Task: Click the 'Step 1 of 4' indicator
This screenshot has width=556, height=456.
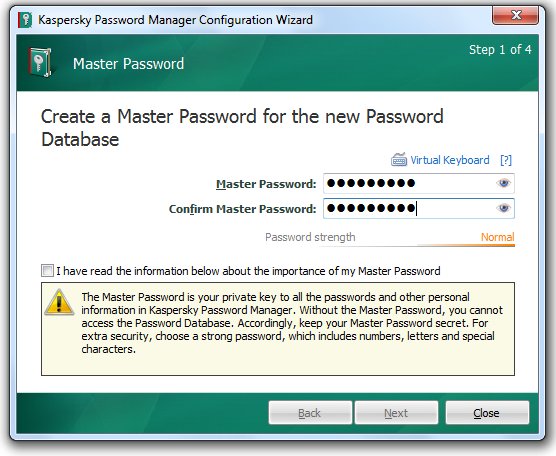Action: [x=500, y=50]
